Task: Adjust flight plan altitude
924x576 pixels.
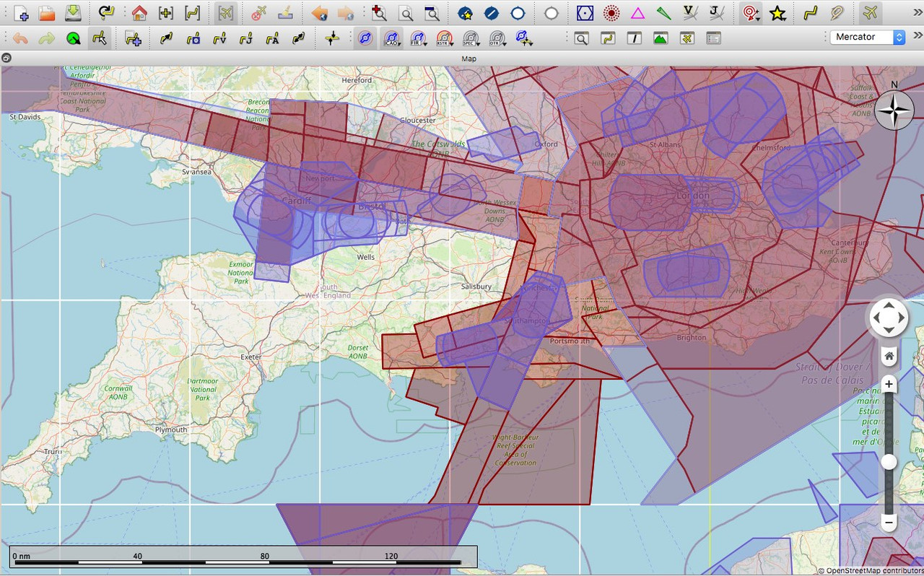Action: pos(332,38)
